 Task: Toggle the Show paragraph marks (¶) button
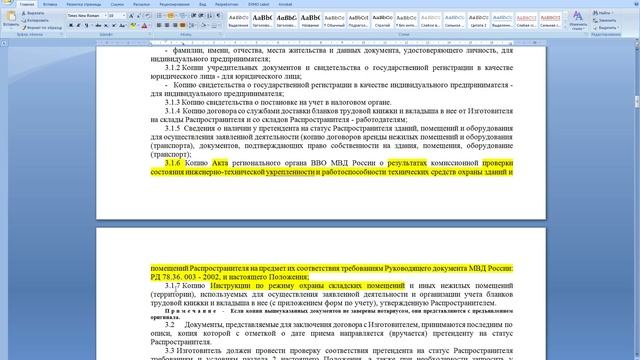pos(218,16)
